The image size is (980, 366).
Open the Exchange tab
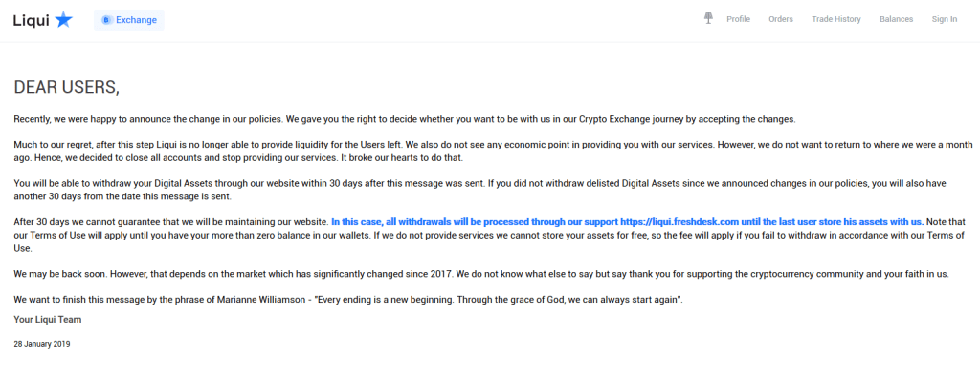129,20
